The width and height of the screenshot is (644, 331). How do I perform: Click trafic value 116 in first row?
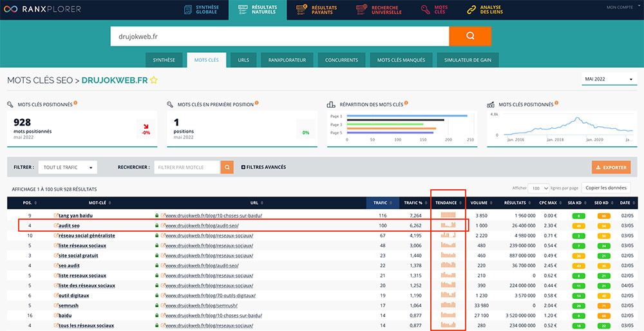point(383,215)
